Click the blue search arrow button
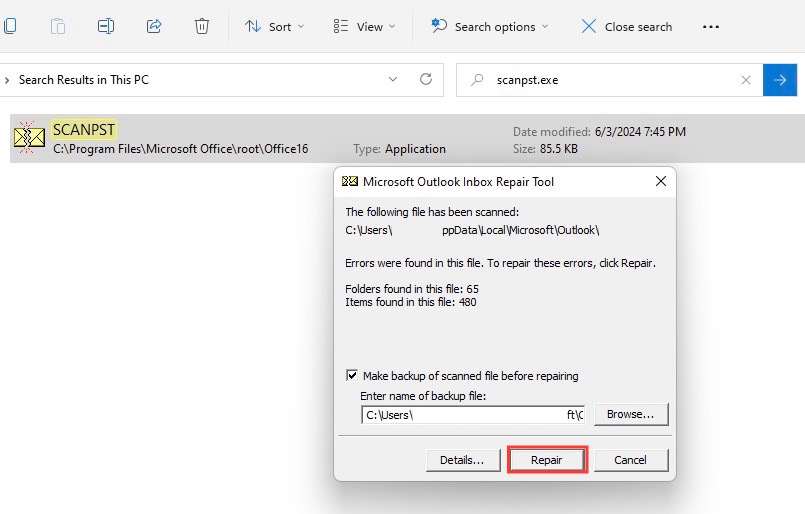805x514 pixels. 780,80
